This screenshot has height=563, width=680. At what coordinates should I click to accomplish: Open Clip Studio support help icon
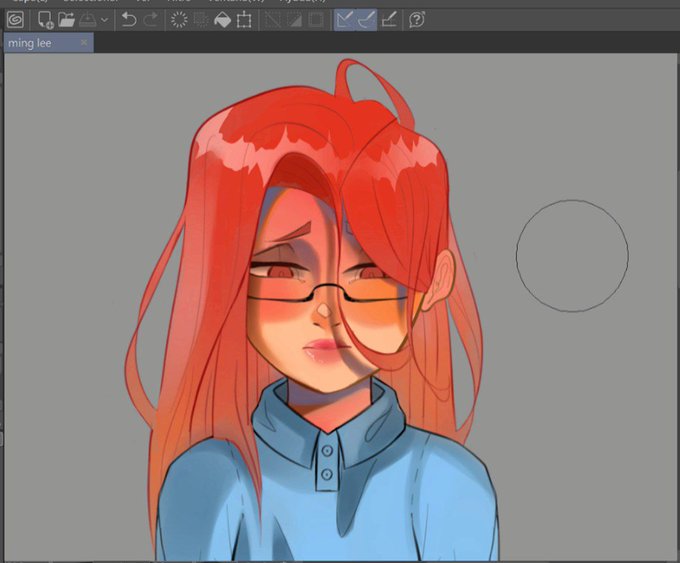coord(417,20)
